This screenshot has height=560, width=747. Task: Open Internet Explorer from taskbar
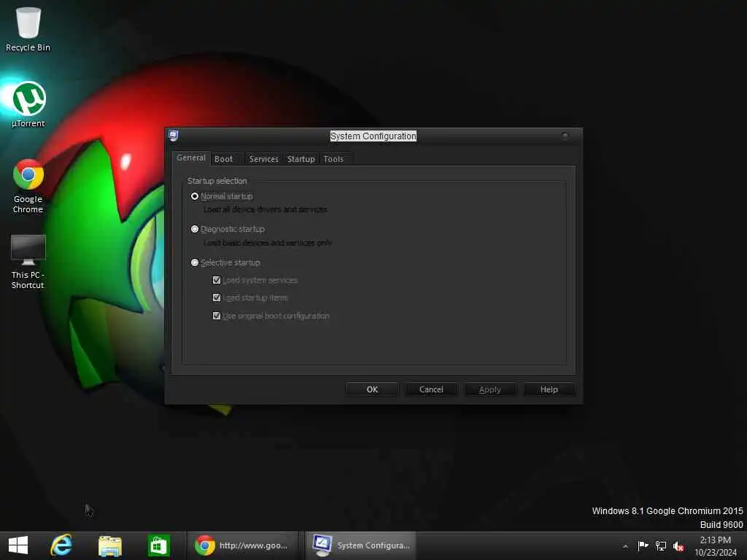(61, 545)
